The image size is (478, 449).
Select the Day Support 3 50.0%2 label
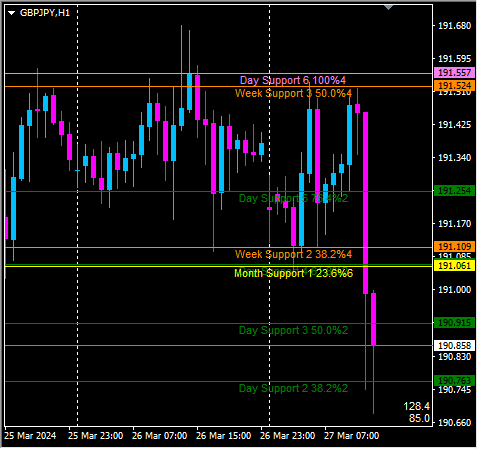(x=293, y=330)
